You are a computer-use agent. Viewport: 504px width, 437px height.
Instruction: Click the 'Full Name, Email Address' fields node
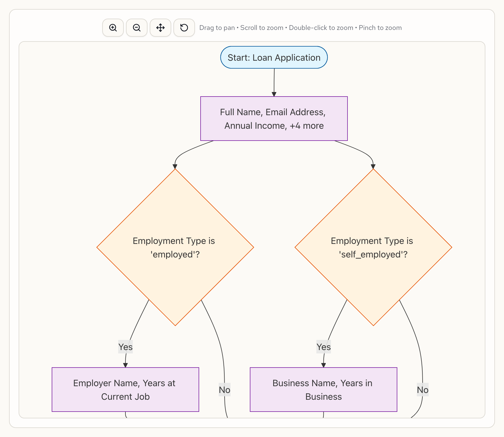(x=274, y=119)
